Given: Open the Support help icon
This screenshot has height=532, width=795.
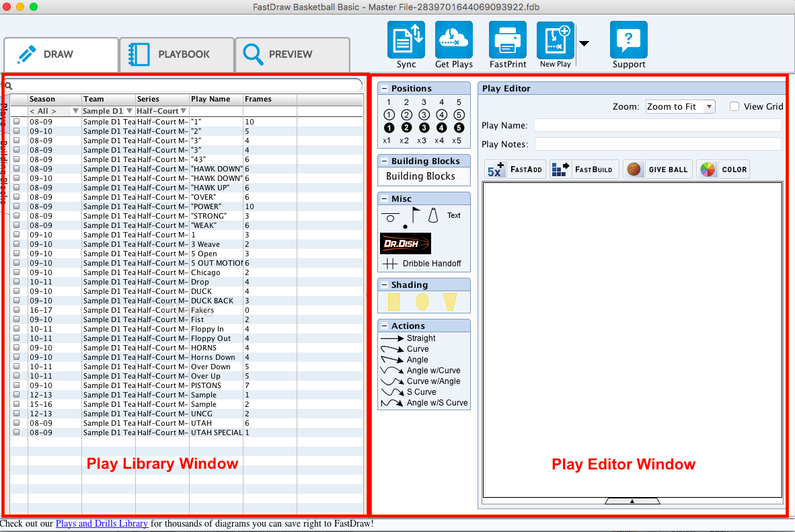Looking at the screenshot, I should 629,40.
